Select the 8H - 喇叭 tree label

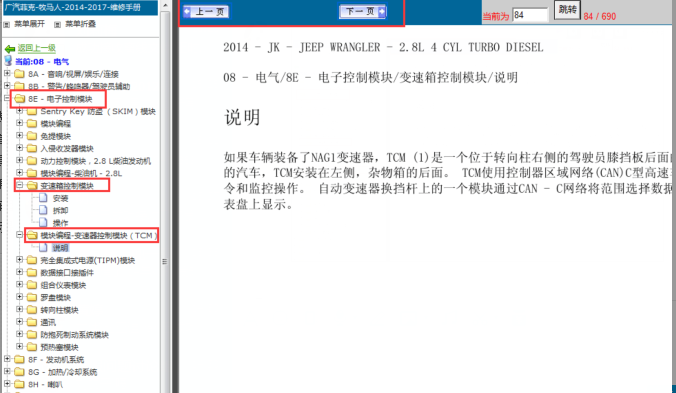pyautogui.click(x=45, y=384)
